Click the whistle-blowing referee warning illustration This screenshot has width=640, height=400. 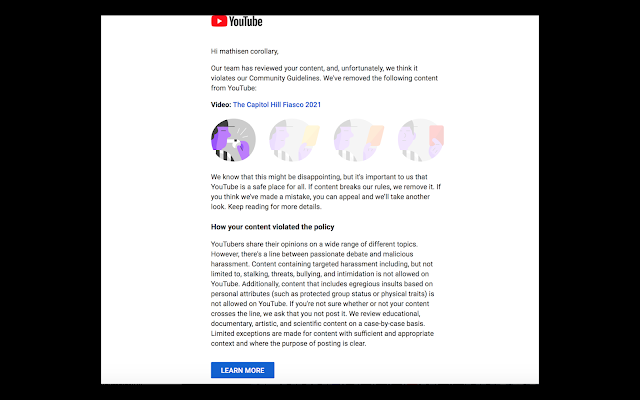click(x=233, y=140)
